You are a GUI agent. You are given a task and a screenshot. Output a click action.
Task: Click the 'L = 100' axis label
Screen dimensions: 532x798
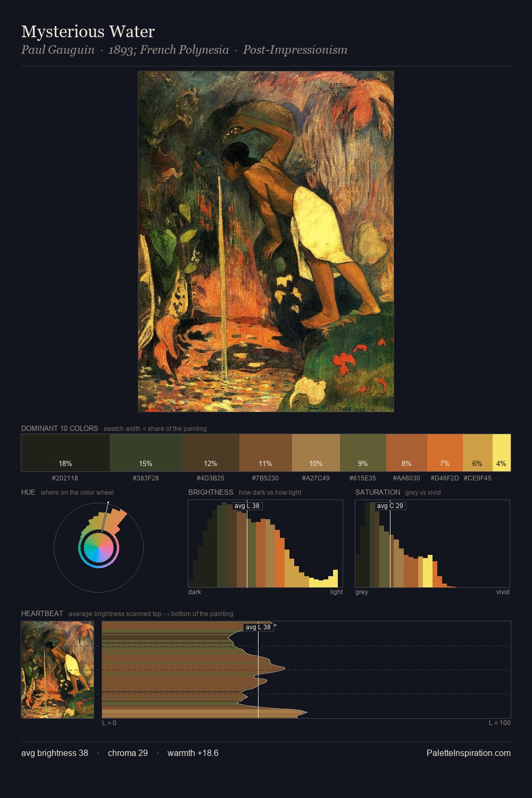click(x=500, y=723)
